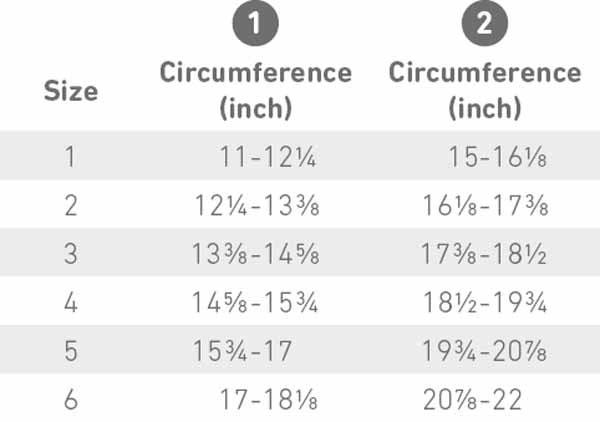The width and height of the screenshot is (600, 422).
Task: Click the 15-16⅛ measurement cell
Action: coord(497,156)
